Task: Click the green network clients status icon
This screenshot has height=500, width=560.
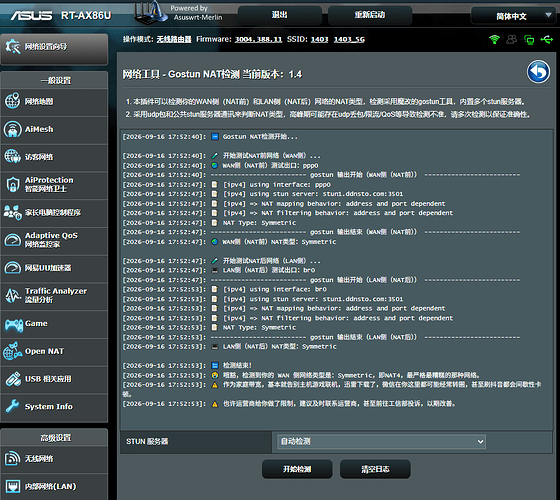Action: click(529, 39)
